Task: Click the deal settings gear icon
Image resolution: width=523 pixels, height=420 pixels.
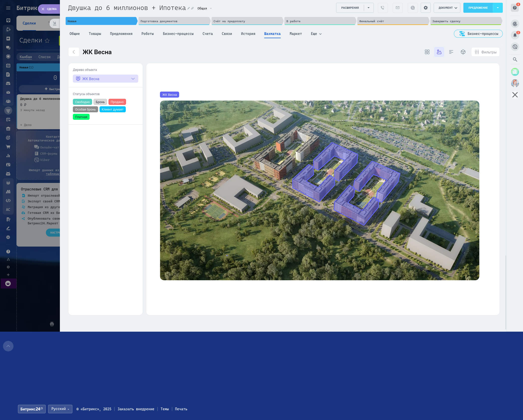Action: [425, 8]
